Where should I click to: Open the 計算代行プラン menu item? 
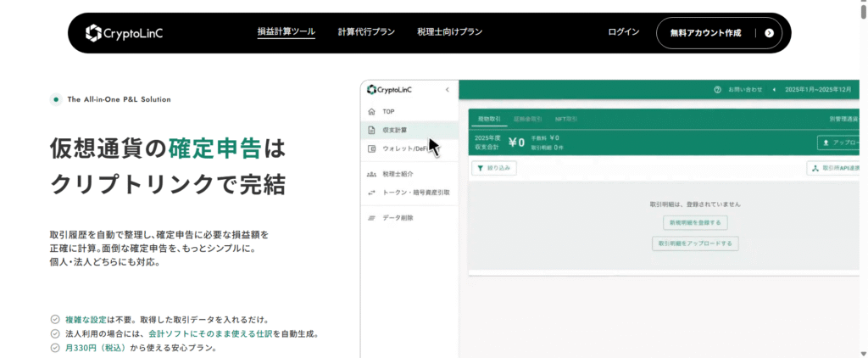pyautogui.click(x=366, y=32)
